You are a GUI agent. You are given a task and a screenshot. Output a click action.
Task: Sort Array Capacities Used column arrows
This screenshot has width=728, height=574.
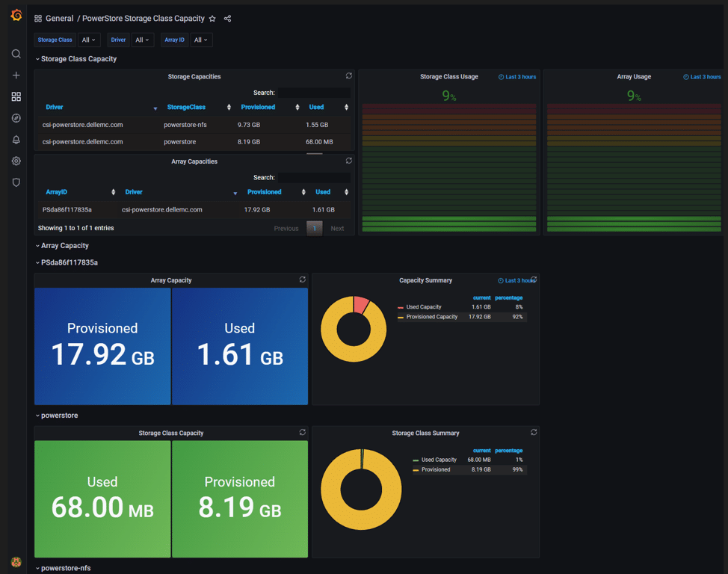[346, 192]
